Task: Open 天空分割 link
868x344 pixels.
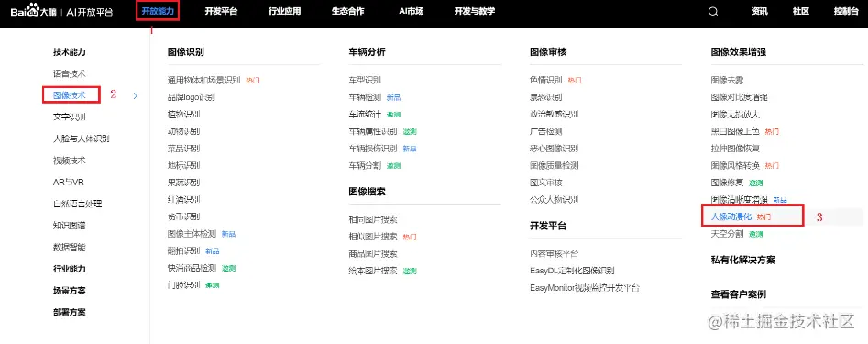Action: (727, 234)
